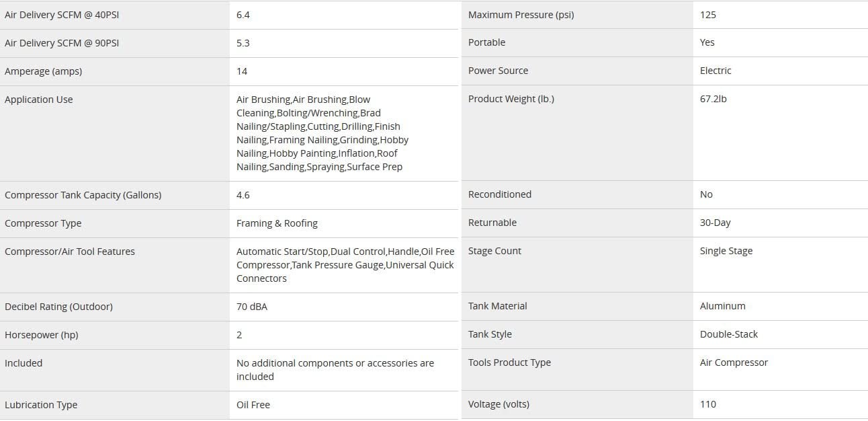Click the "Horsepower (hp)" label
868x421 pixels.
click(41, 335)
